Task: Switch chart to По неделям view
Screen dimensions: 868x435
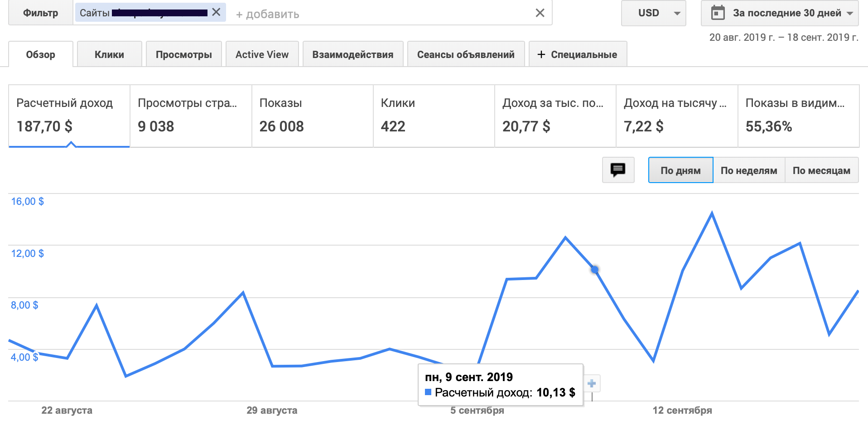Action: tap(749, 170)
